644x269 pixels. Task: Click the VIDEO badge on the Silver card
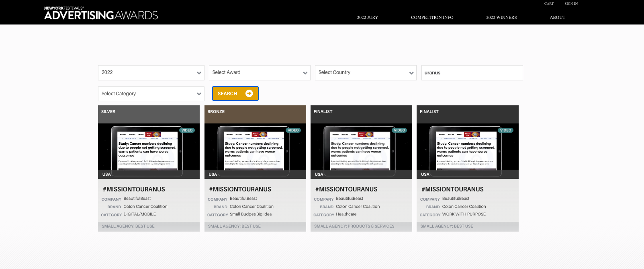pyautogui.click(x=187, y=130)
